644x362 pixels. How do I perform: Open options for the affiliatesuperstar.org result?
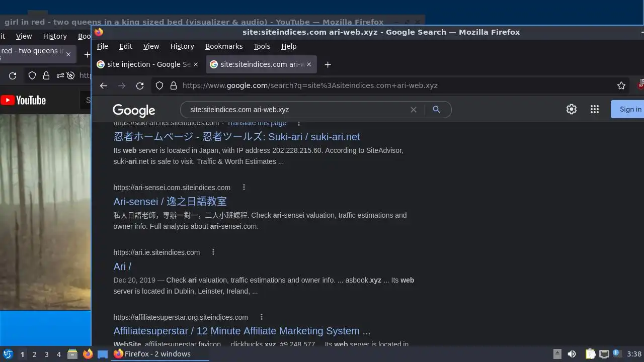pyautogui.click(x=261, y=317)
